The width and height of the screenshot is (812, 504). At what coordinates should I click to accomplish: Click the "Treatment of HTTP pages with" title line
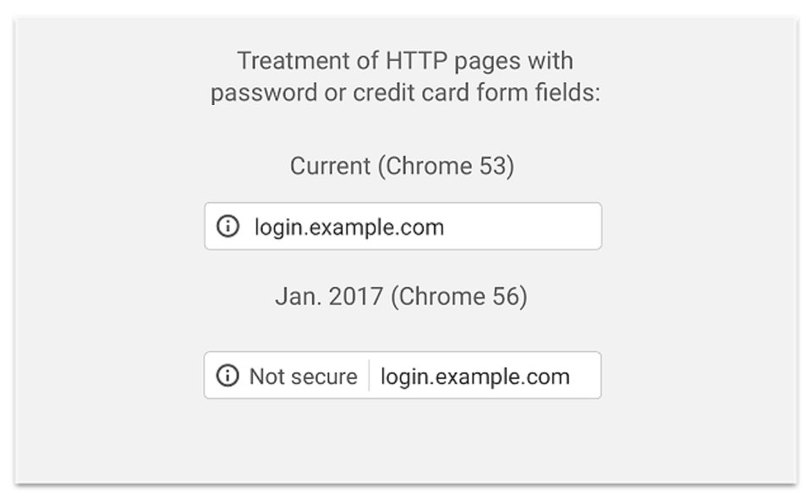(404, 61)
